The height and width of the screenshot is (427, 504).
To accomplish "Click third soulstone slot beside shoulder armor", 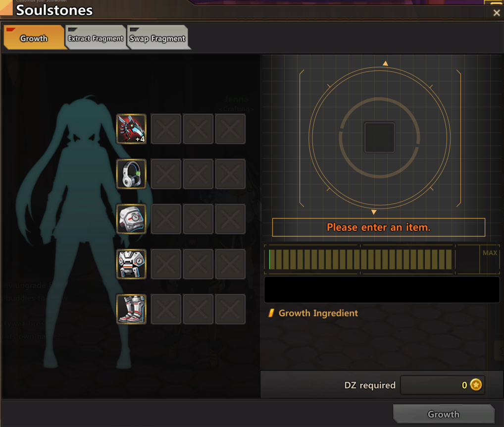I will (230, 218).
